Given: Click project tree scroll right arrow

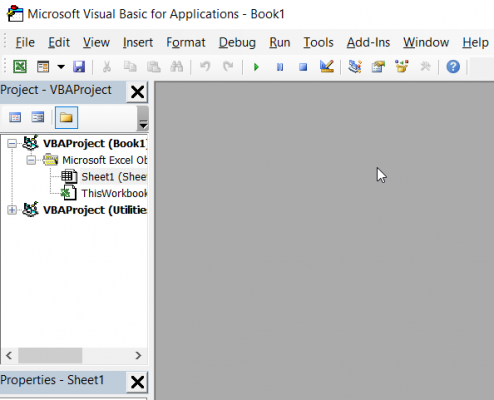Looking at the screenshot, I should (138, 355).
